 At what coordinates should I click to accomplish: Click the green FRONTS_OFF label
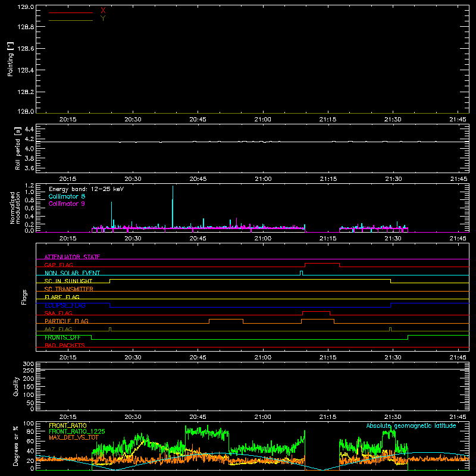pyautogui.click(x=62, y=337)
